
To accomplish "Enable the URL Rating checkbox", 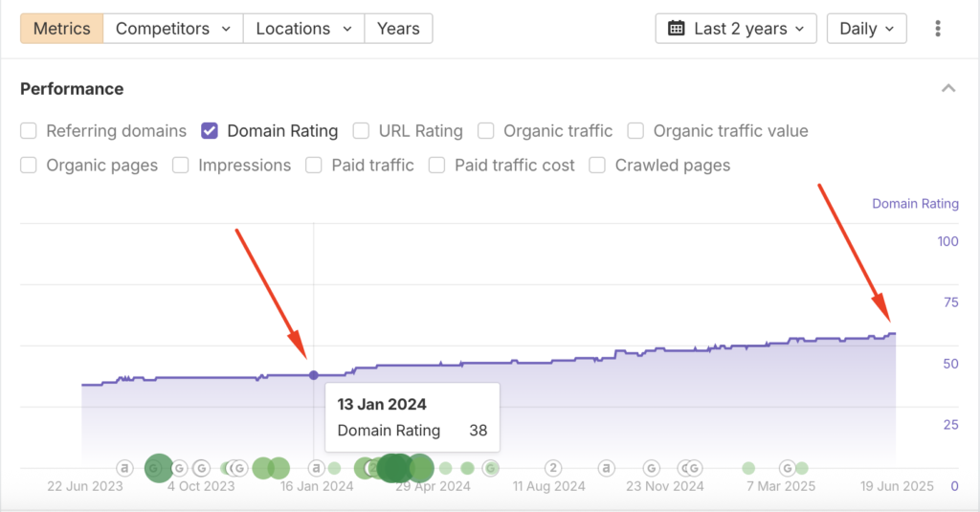I will click(361, 131).
